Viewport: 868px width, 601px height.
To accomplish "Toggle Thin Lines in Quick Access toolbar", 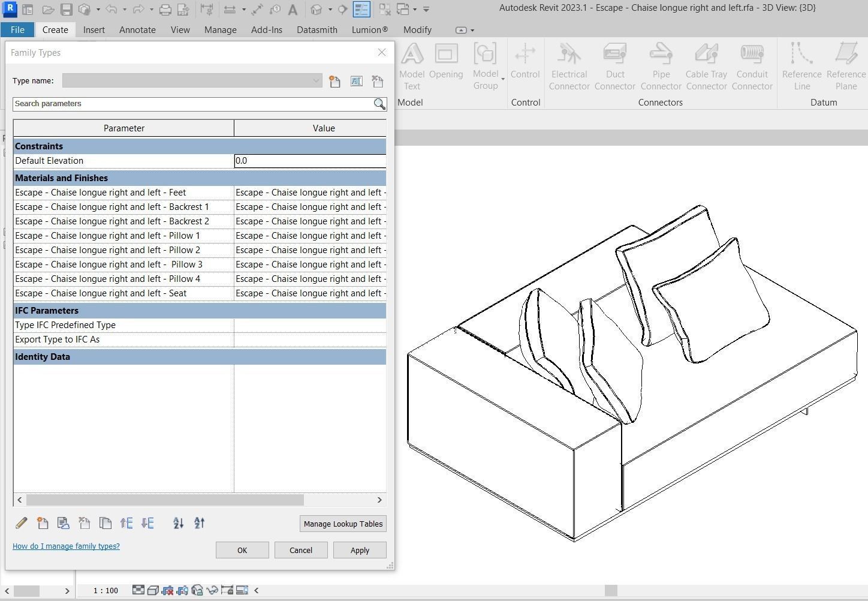I will coord(361,10).
